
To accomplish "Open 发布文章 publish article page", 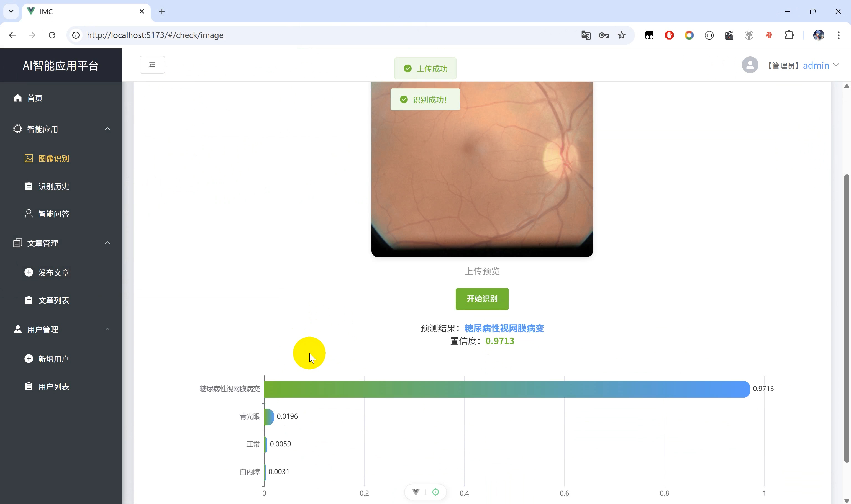I will click(x=53, y=273).
